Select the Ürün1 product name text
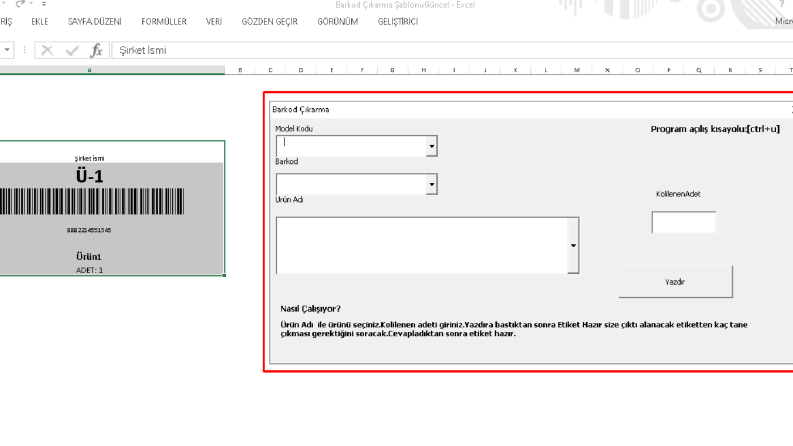The height and width of the screenshot is (446, 793). [x=89, y=256]
